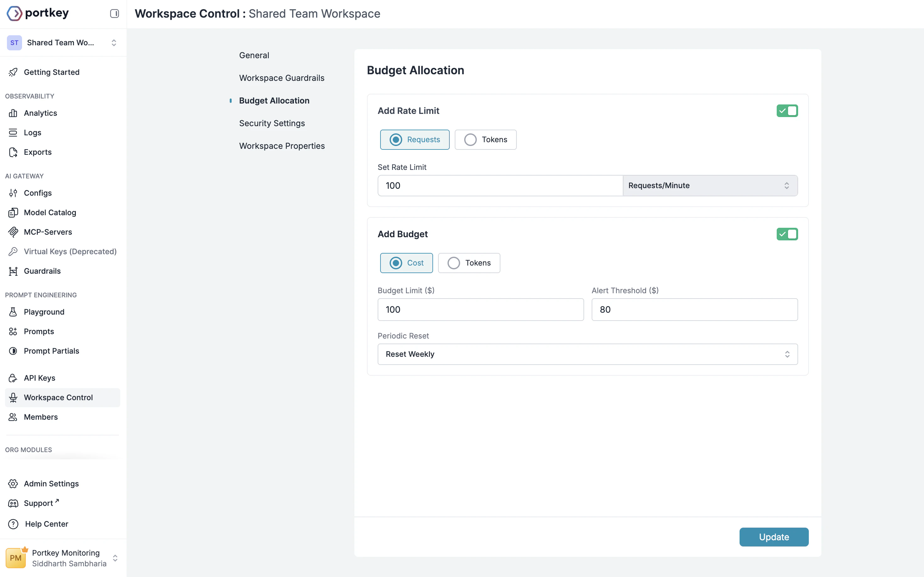The width and height of the screenshot is (924, 577).
Task: Click the Alert Threshold input field
Action: 694,310
